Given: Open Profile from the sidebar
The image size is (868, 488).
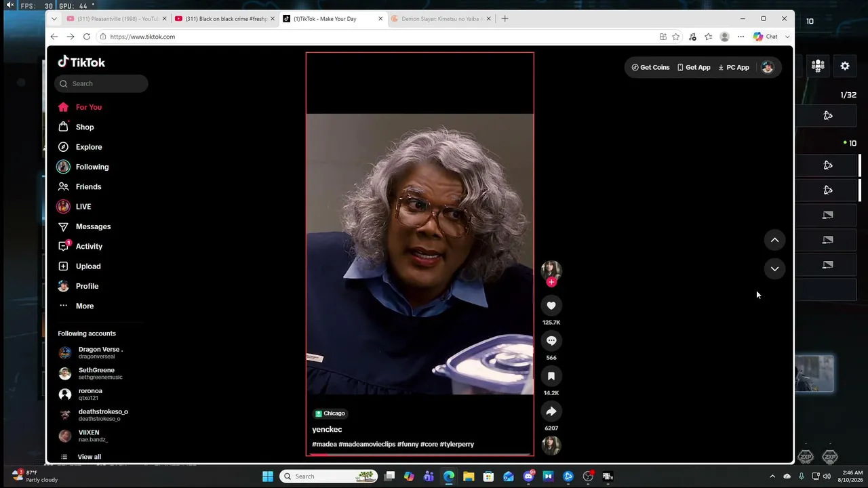Looking at the screenshot, I should [x=79, y=286].
